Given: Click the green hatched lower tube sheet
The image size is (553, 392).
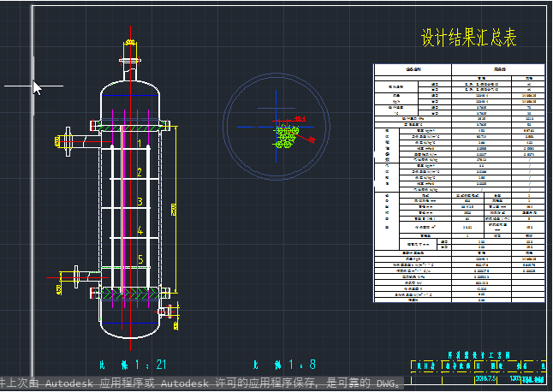Looking at the screenshot, I should coord(130,293).
